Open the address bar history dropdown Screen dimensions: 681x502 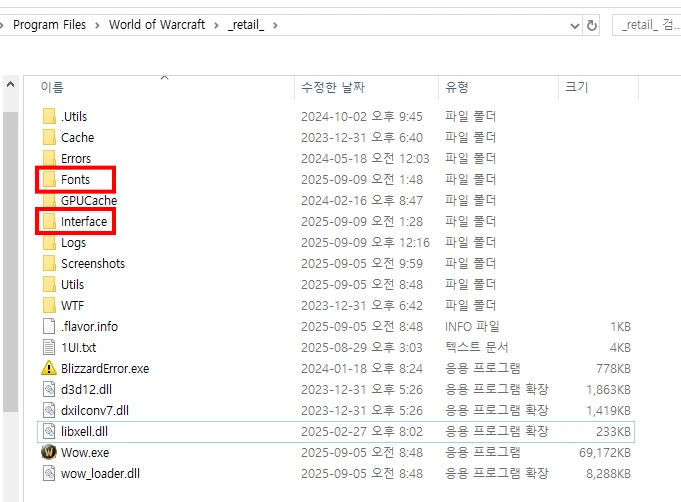(573, 25)
